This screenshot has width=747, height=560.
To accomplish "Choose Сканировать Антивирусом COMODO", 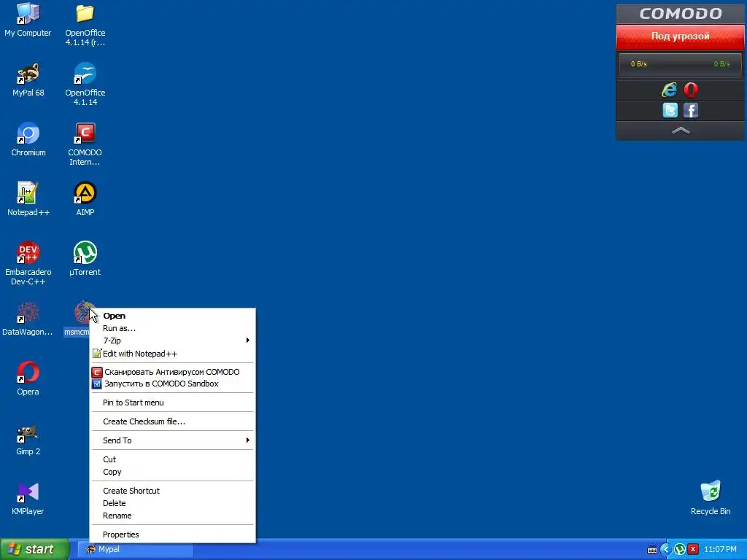I will [x=172, y=372].
